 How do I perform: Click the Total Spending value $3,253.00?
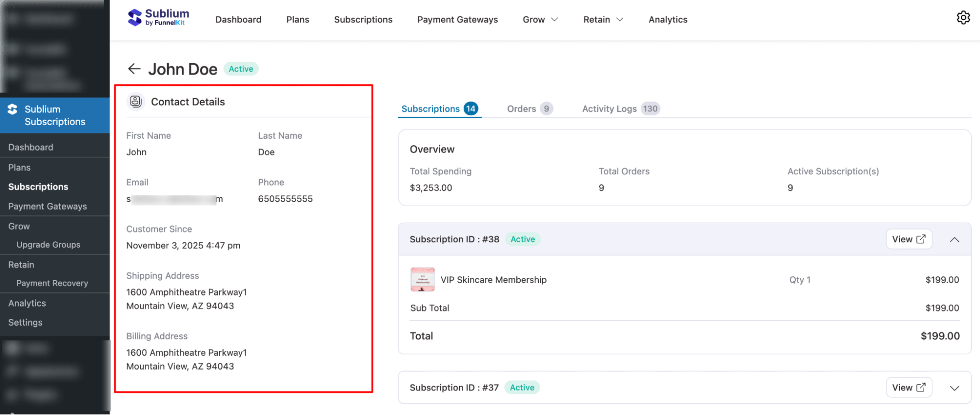(431, 188)
